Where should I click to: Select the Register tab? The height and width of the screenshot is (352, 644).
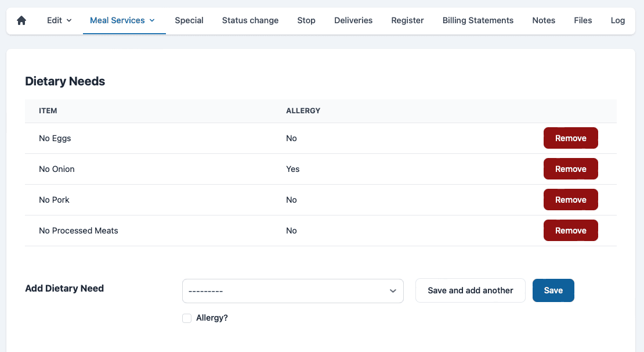[407, 20]
